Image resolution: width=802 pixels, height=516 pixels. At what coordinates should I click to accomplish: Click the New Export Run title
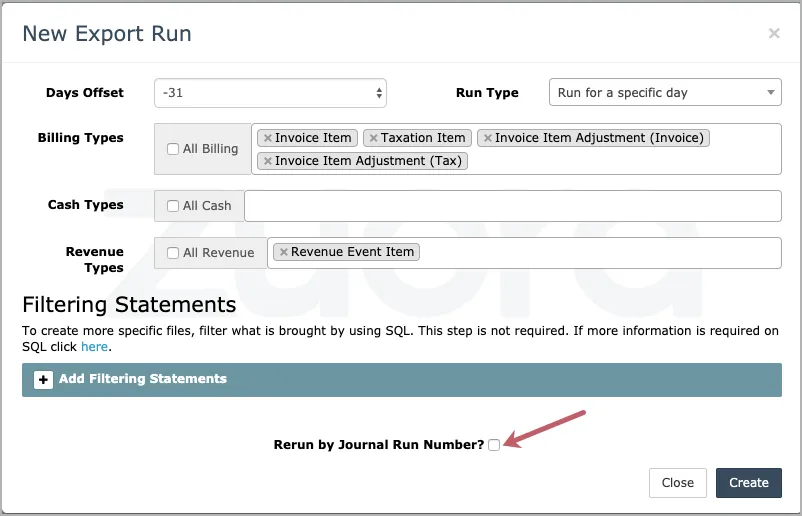tap(107, 34)
